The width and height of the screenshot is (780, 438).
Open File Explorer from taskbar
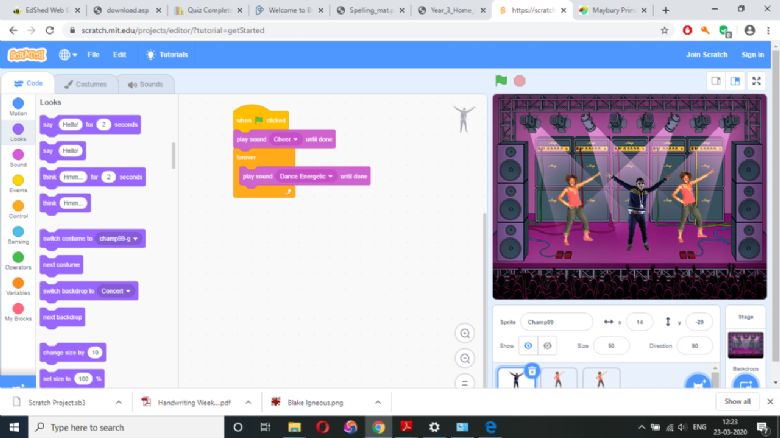(x=294, y=427)
